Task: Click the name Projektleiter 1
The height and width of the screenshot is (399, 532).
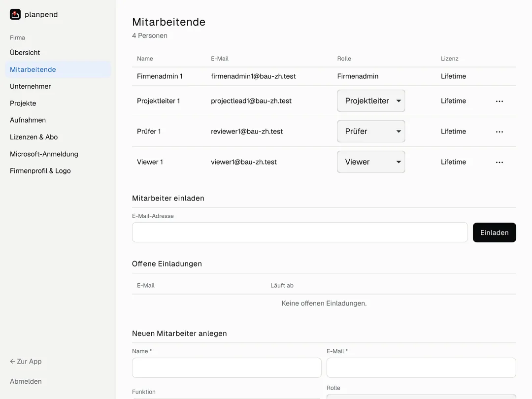Action: pyautogui.click(x=159, y=101)
